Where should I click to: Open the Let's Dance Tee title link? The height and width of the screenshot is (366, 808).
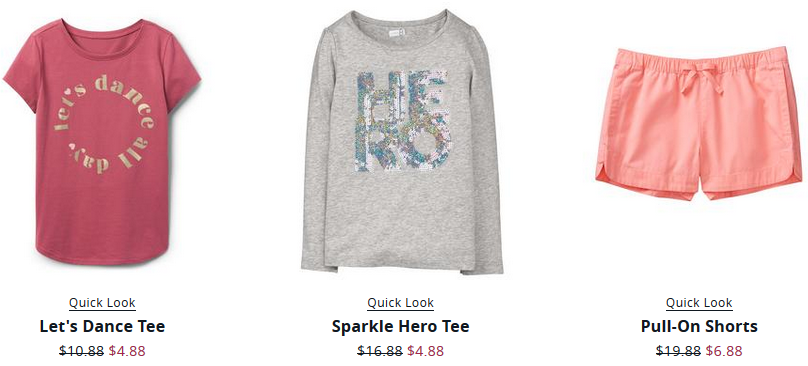coord(102,326)
